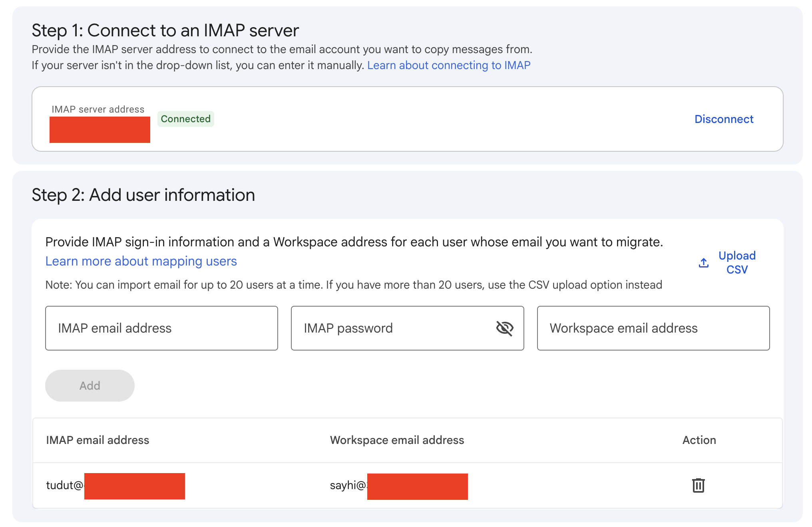Click Workspace email address column header

point(397,440)
